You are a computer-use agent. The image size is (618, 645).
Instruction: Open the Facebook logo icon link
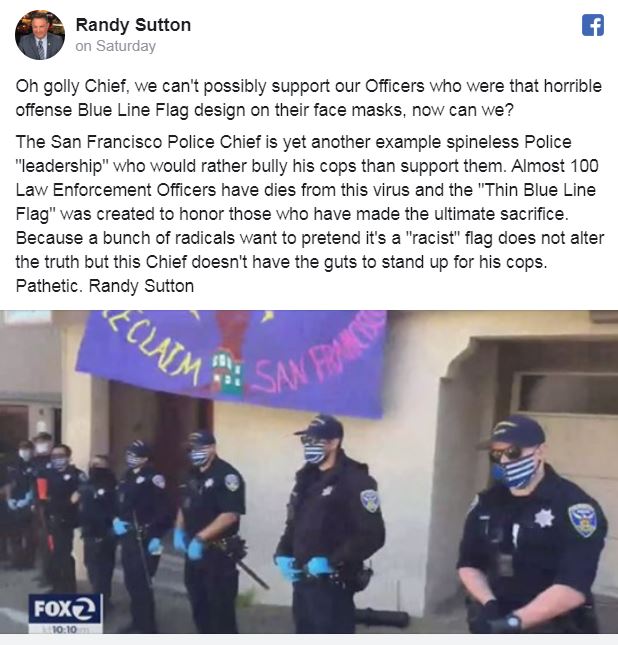click(593, 25)
